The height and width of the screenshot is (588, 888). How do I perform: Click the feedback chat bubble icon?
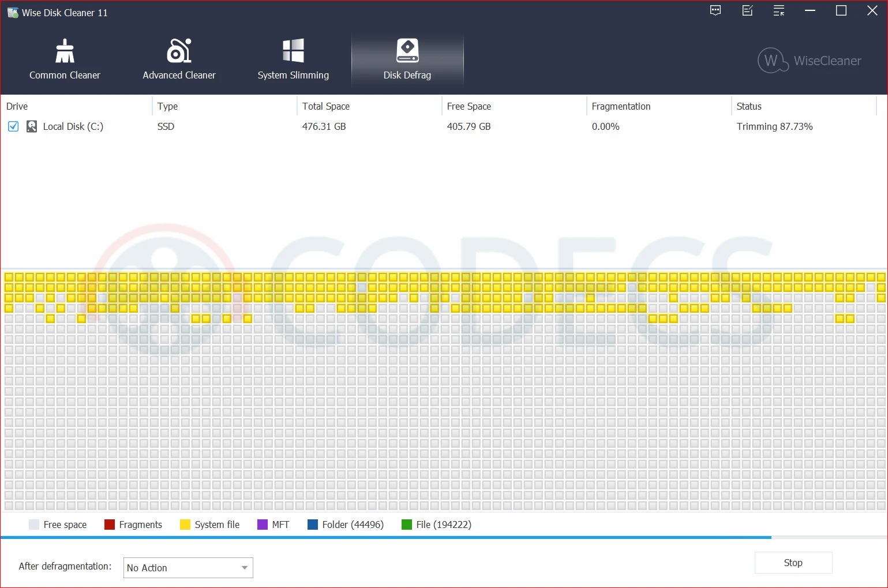click(x=715, y=11)
